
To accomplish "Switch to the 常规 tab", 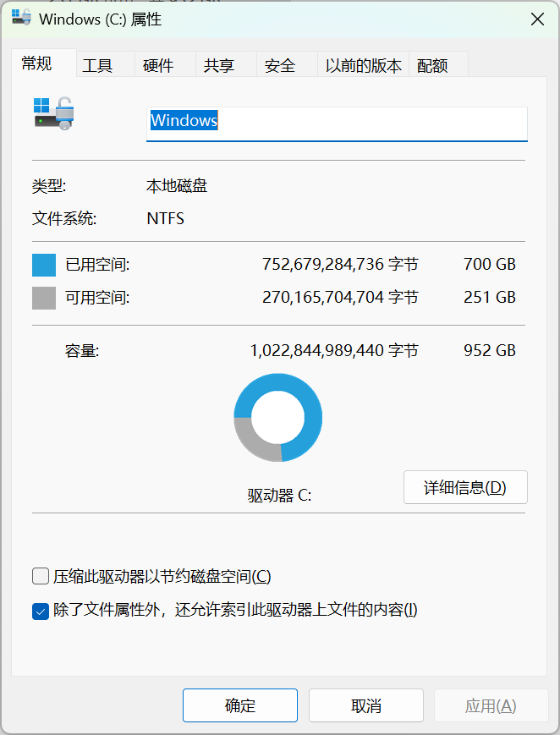I will [x=44, y=63].
